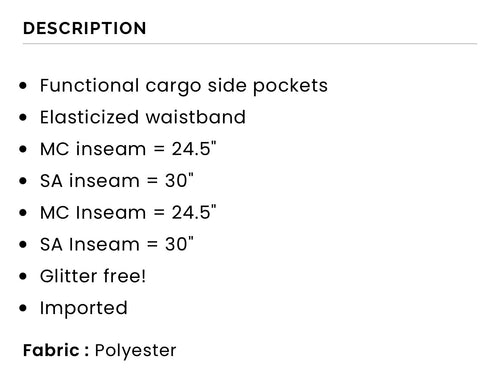Click bullet point before 'Imported'
Image resolution: width=500 pixels, height=375 pixels.
click(23, 308)
